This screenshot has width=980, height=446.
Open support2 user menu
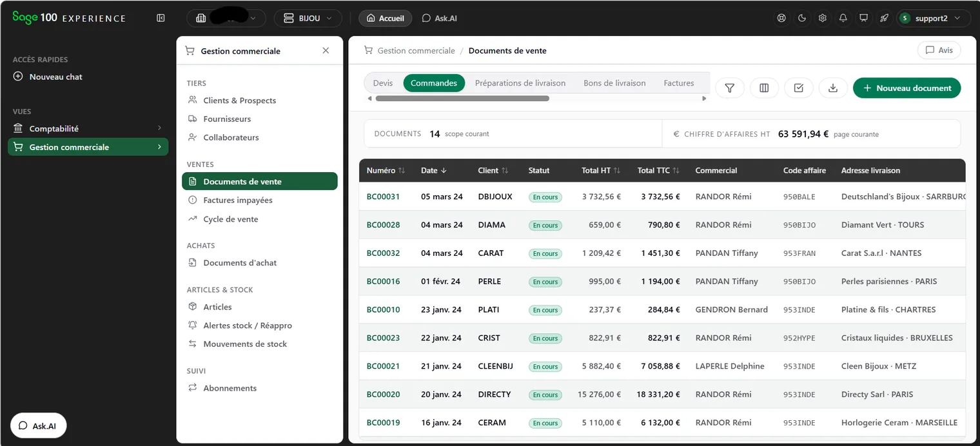click(934, 18)
